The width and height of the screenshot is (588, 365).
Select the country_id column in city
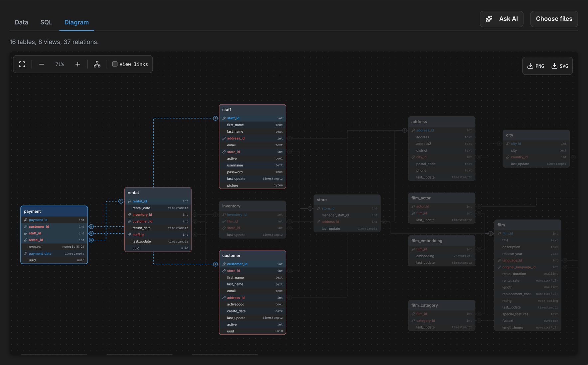[x=536, y=157]
